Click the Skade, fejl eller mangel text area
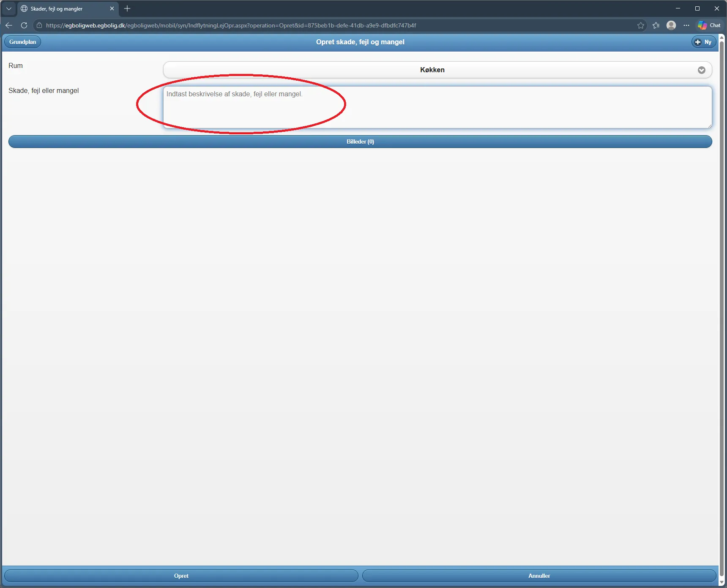 [437, 107]
